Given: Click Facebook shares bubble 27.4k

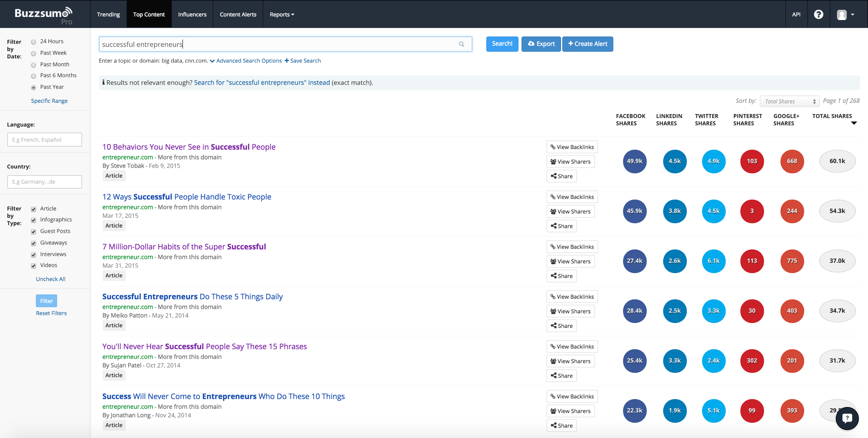Looking at the screenshot, I should [x=634, y=261].
